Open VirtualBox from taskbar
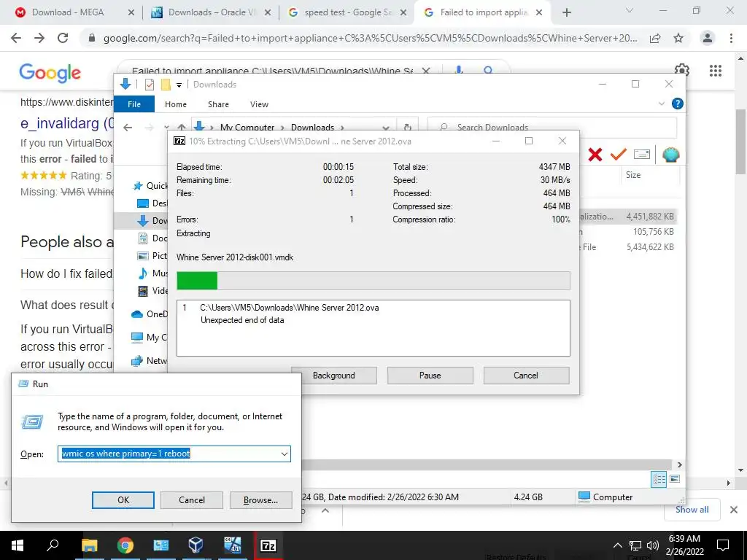The height and width of the screenshot is (560, 747). [x=196, y=545]
